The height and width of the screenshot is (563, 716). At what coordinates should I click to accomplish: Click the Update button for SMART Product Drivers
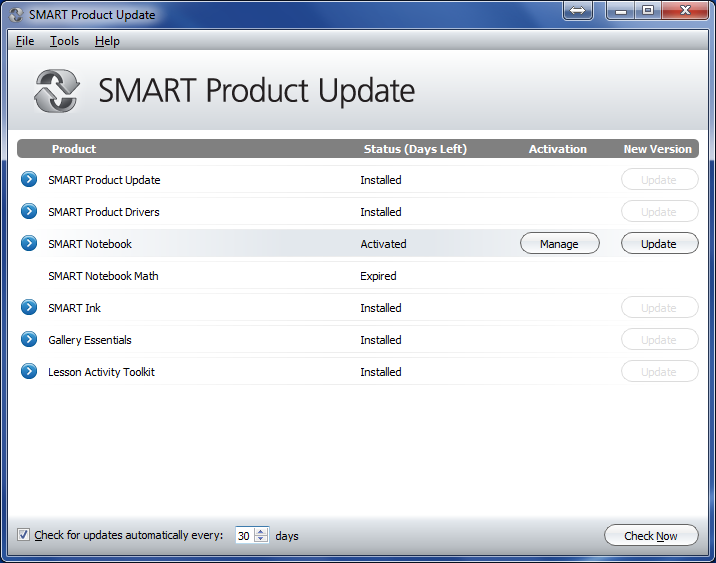(659, 211)
